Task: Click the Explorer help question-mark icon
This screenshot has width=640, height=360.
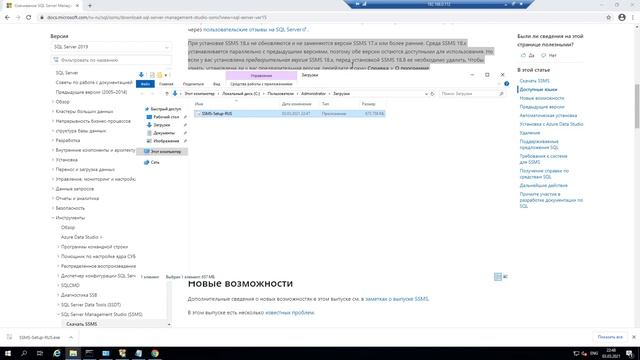Action: (x=507, y=84)
